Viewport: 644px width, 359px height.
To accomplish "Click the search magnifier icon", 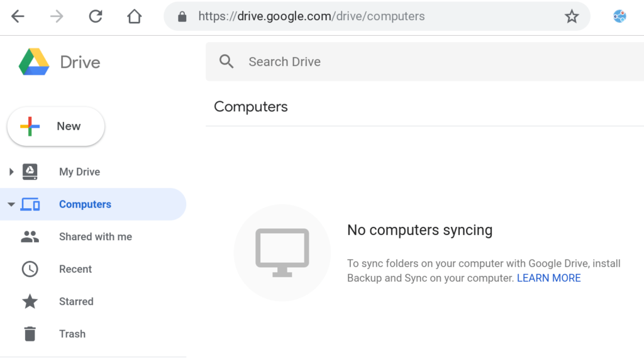I will (226, 62).
